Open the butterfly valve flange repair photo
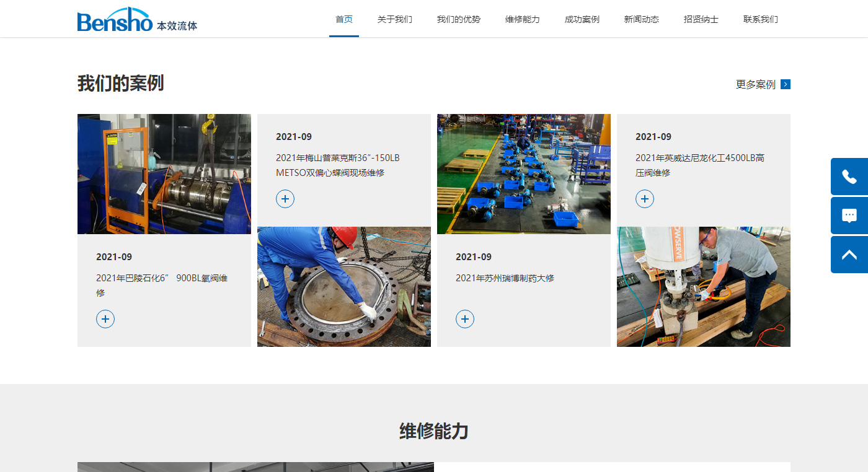 [344, 286]
